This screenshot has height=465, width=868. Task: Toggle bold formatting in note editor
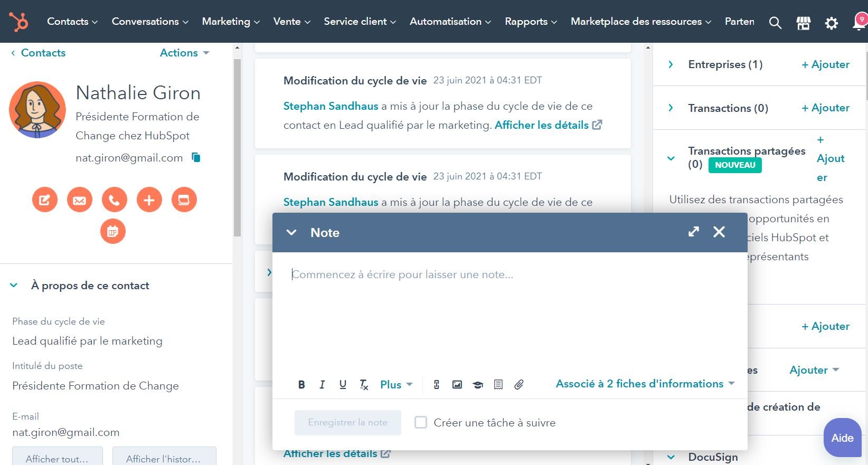[x=301, y=384]
